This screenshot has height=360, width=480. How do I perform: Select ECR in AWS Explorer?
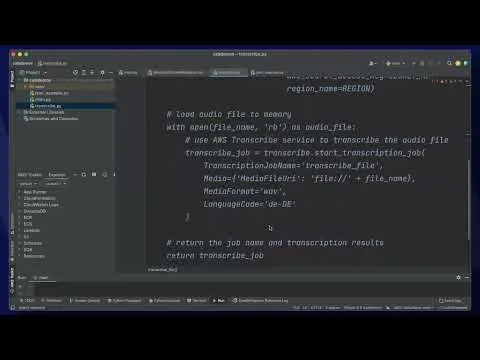[28, 218]
